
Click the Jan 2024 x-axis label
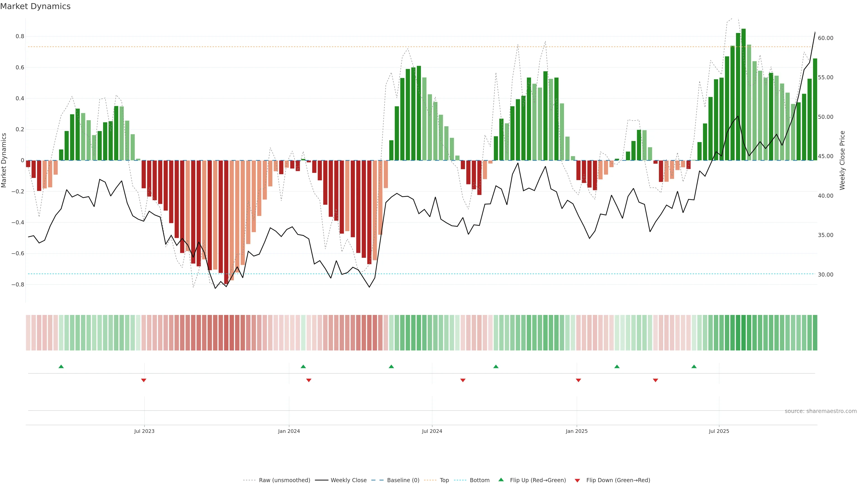pyautogui.click(x=289, y=431)
